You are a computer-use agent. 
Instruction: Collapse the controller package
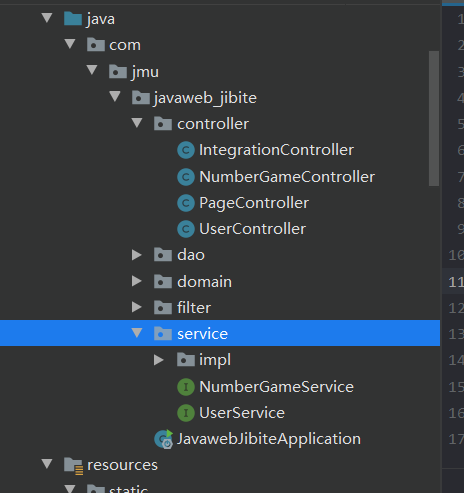137,123
